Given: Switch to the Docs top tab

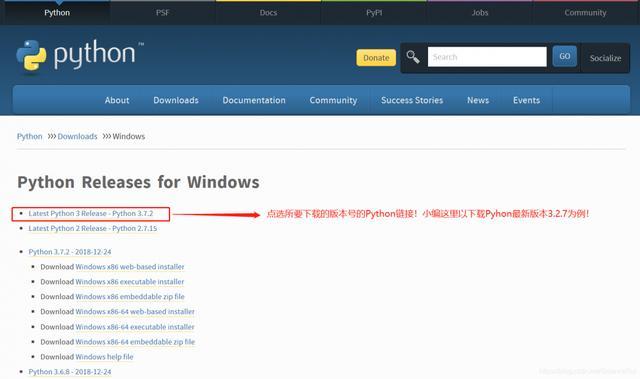Looking at the screenshot, I should coord(268,13).
